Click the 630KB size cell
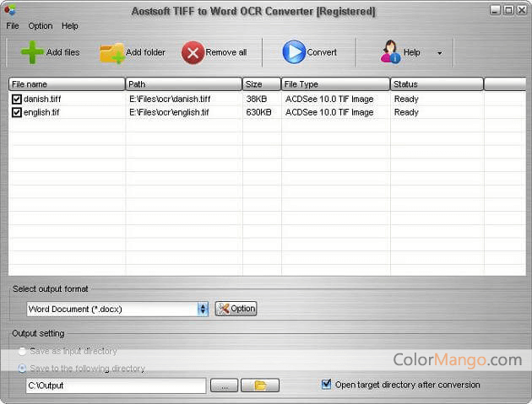The width and height of the screenshot is (532, 404). point(258,112)
